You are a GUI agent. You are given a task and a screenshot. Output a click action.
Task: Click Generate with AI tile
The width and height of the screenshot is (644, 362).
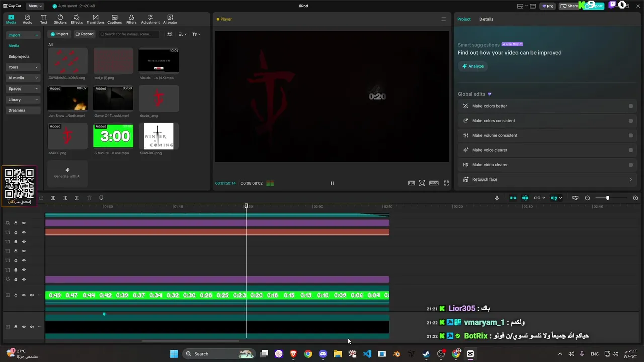pyautogui.click(x=67, y=173)
